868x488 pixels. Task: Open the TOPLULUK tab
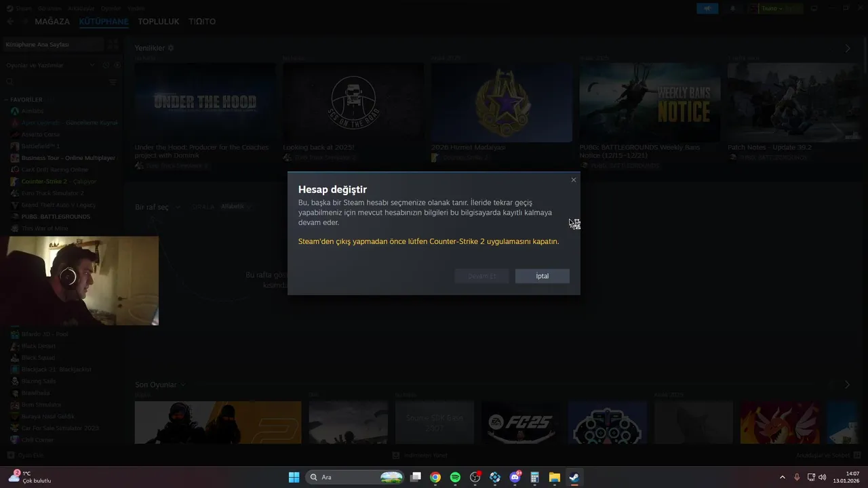(x=159, y=22)
